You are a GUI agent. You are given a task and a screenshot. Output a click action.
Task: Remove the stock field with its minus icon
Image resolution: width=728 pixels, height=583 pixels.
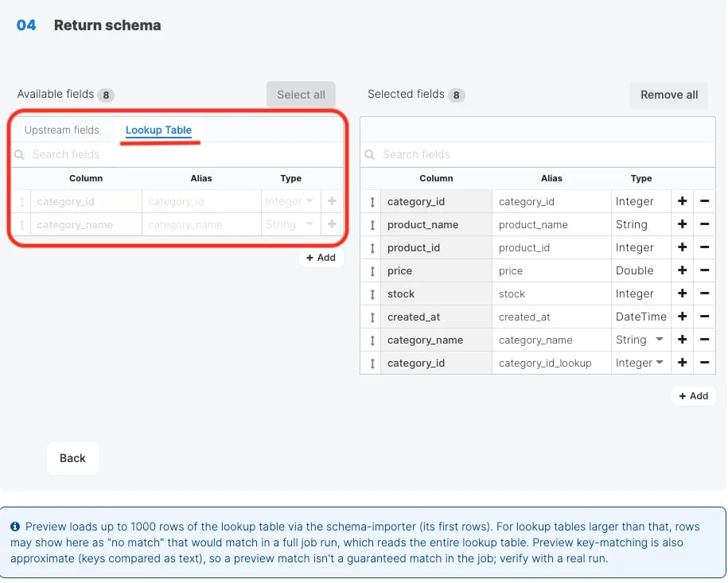tap(704, 293)
